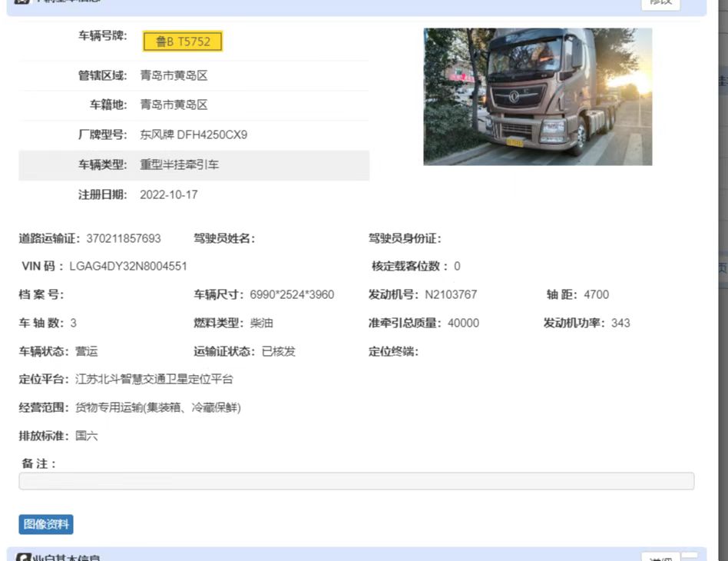Select the highlighted 车辆类型 row
The height and width of the screenshot is (561, 728).
point(194,165)
